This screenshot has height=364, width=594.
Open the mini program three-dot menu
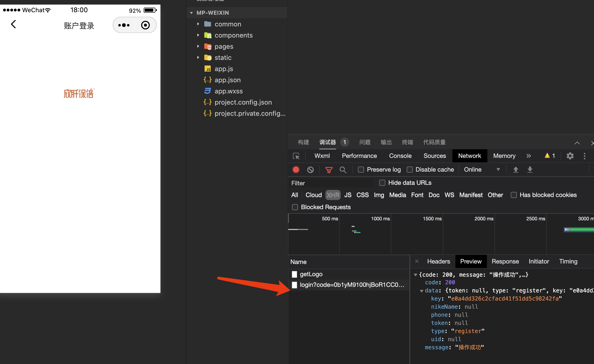(x=124, y=25)
